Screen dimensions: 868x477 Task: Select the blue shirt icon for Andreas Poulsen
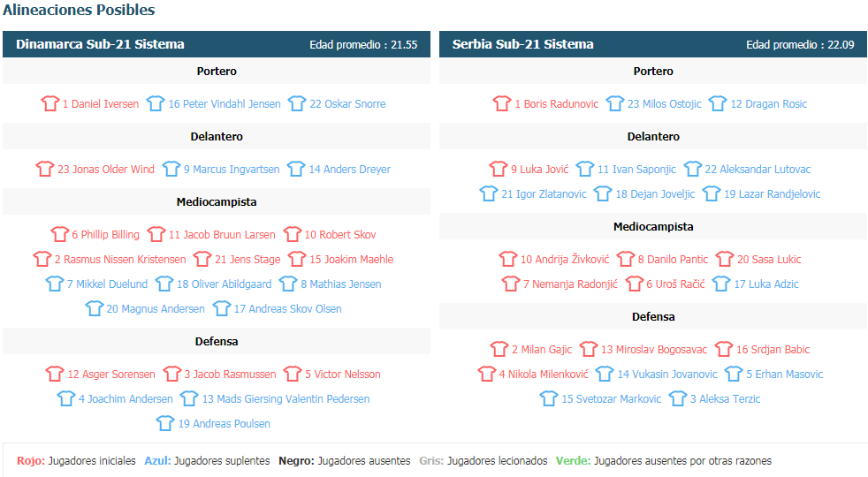[165, 423]
